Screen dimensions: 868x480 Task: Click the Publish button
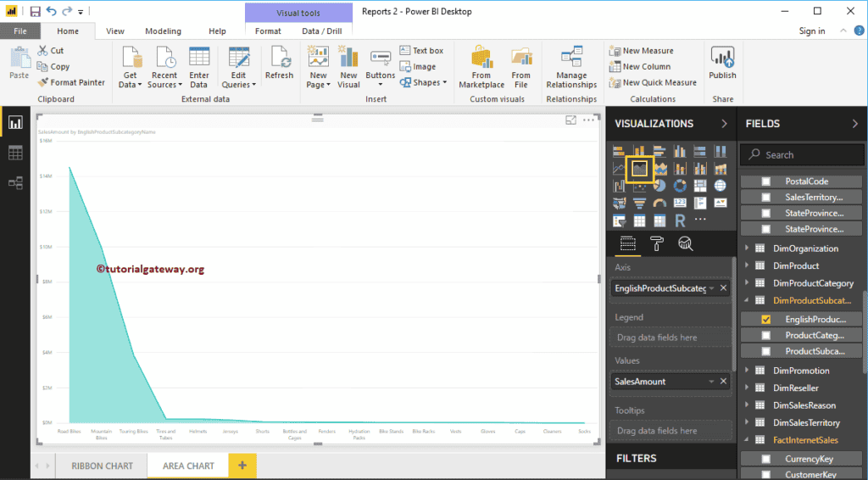(722, 64)
